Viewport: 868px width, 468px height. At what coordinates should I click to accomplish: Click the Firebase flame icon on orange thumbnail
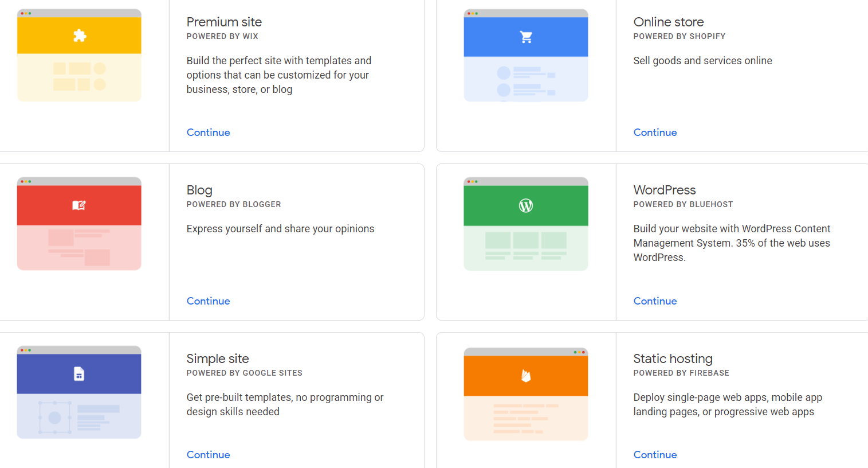(526, 376)
